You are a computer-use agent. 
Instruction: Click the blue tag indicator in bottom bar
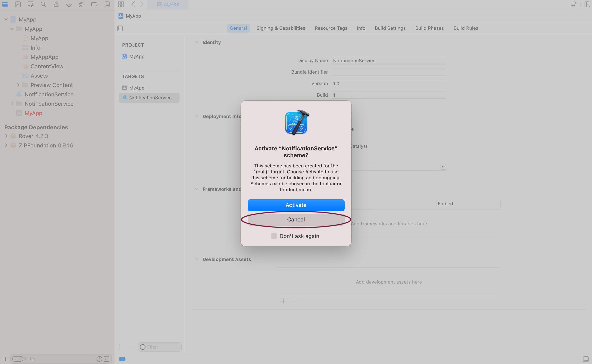(123, 359)
